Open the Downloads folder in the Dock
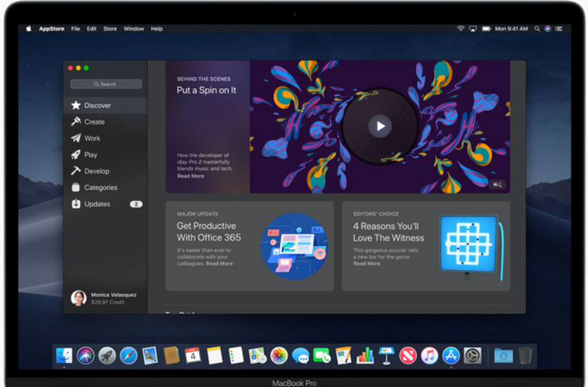This screenshot has height=387, width=588. coord(503,355)
